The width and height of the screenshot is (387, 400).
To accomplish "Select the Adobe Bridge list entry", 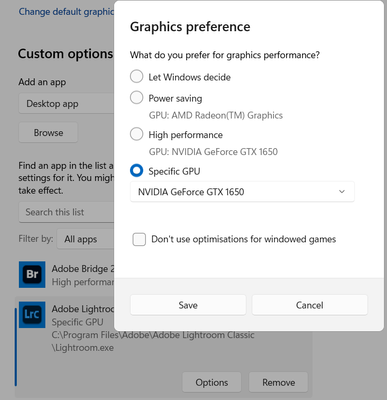I will tap(66, 275).
